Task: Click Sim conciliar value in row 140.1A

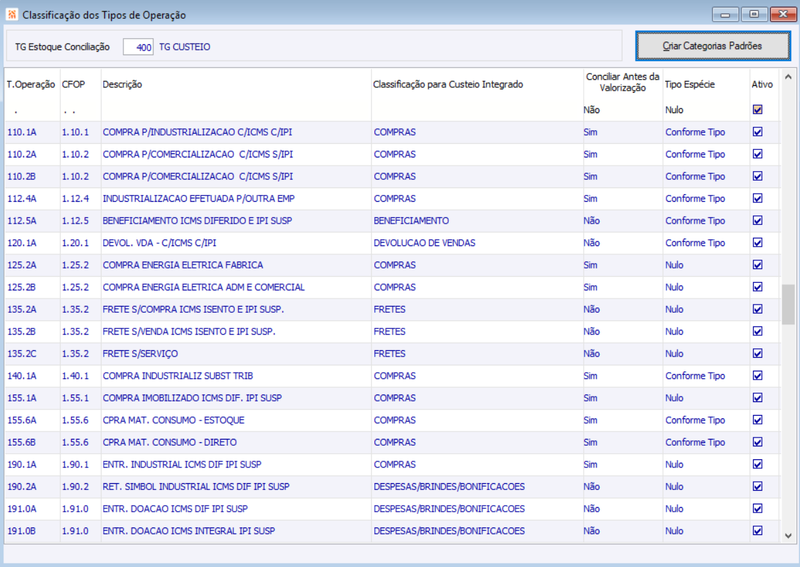Action: [590, 376]
